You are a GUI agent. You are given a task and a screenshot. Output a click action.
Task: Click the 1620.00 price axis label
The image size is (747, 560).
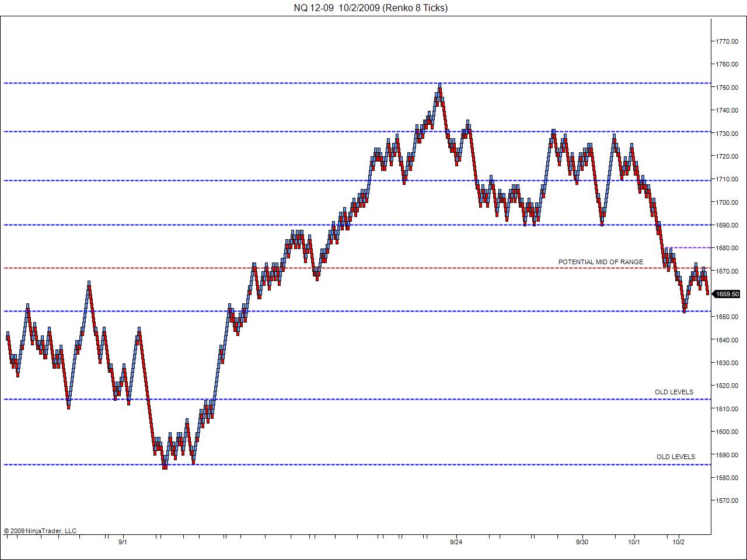click(727, 386)
